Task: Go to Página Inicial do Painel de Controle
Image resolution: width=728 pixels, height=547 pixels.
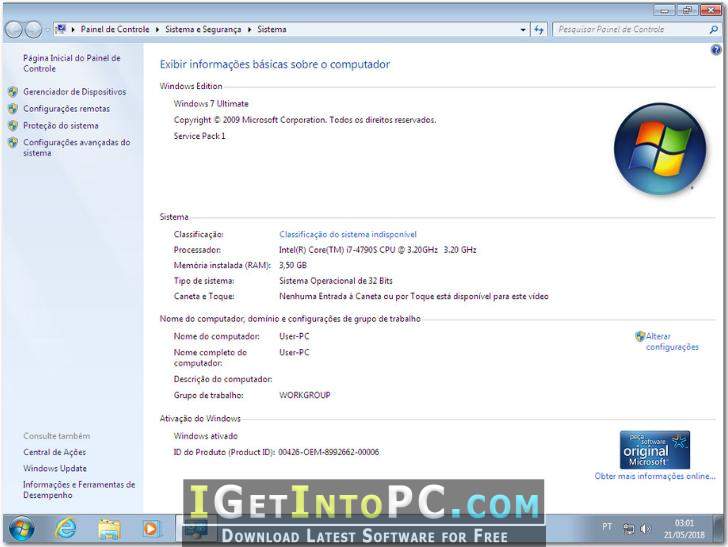Action: pyautogui.click(x=72, y=63)
